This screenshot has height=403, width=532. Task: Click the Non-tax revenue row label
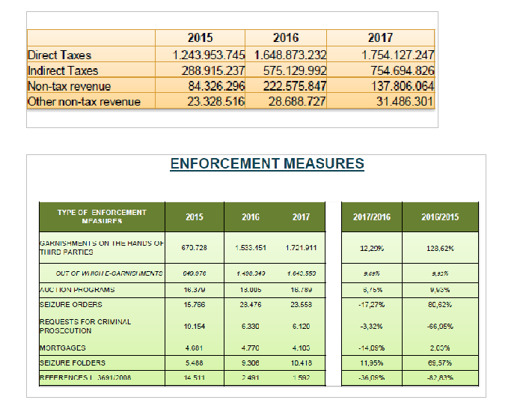[x=70, y=86]
